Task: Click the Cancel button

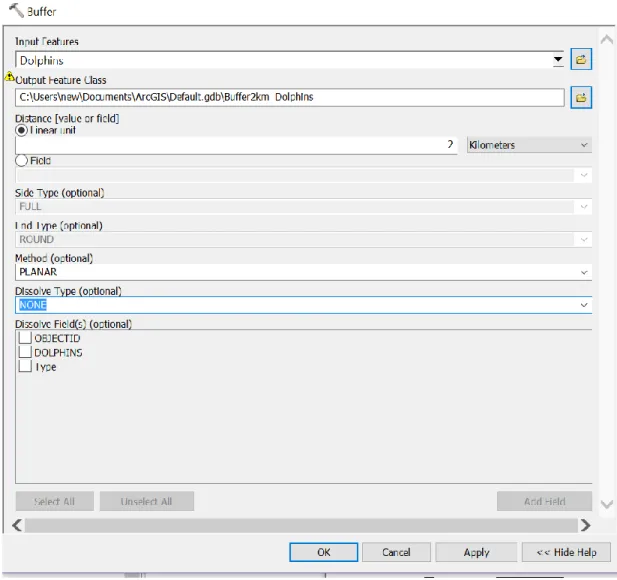Action: 396,552
